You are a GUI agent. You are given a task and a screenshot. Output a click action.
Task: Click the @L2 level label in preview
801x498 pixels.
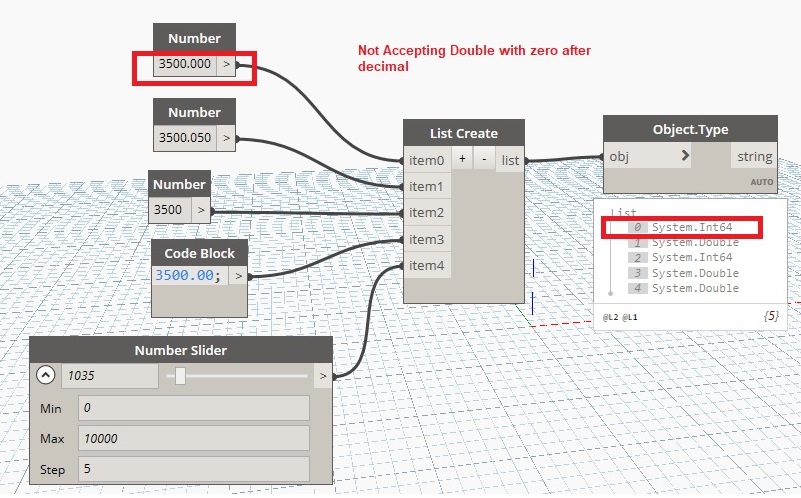610,317
